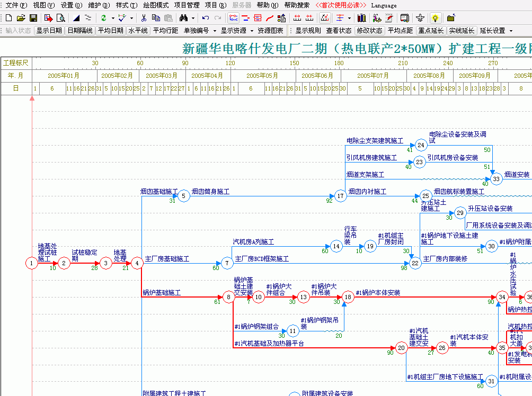This screenshot has height=396, width=532.
Task: Click the pressed red-blue arrows chart icon
Action: click(325, 18)
